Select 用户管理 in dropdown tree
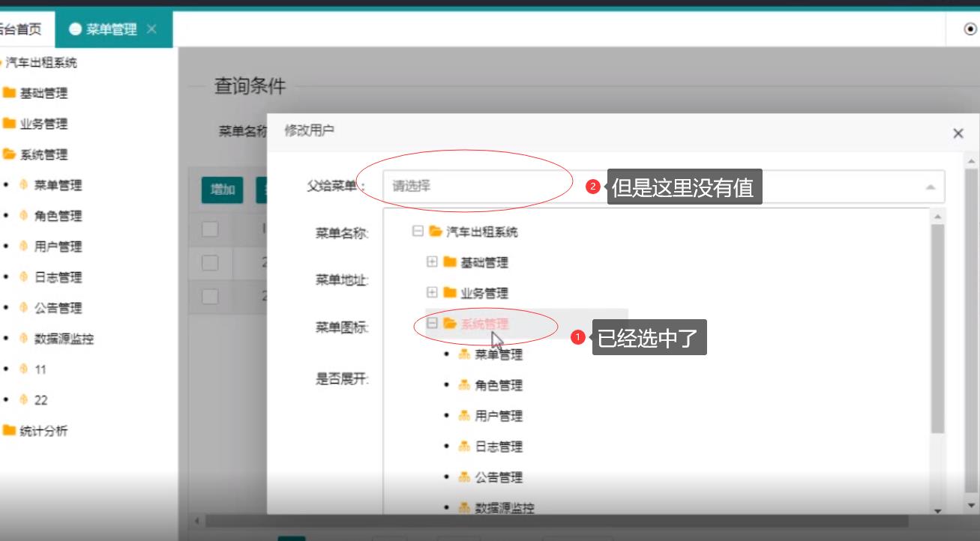The image size is (980, 541). (499, 416)
